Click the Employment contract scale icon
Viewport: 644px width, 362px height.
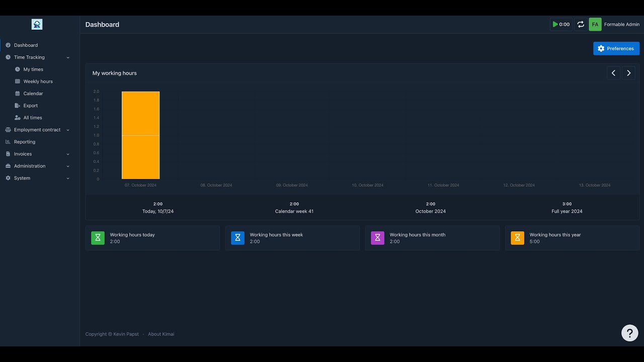[8, 130]
